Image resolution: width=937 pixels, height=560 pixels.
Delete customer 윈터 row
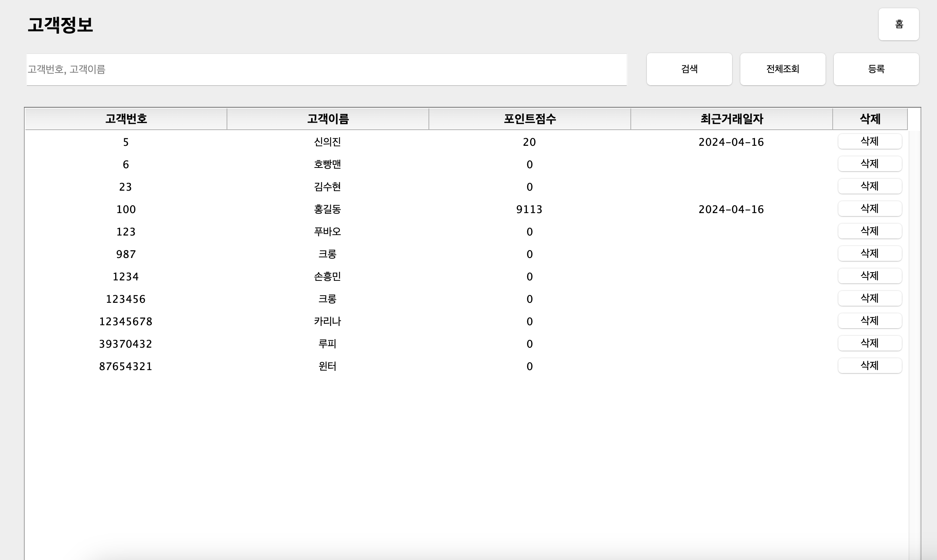click(869, 366)
